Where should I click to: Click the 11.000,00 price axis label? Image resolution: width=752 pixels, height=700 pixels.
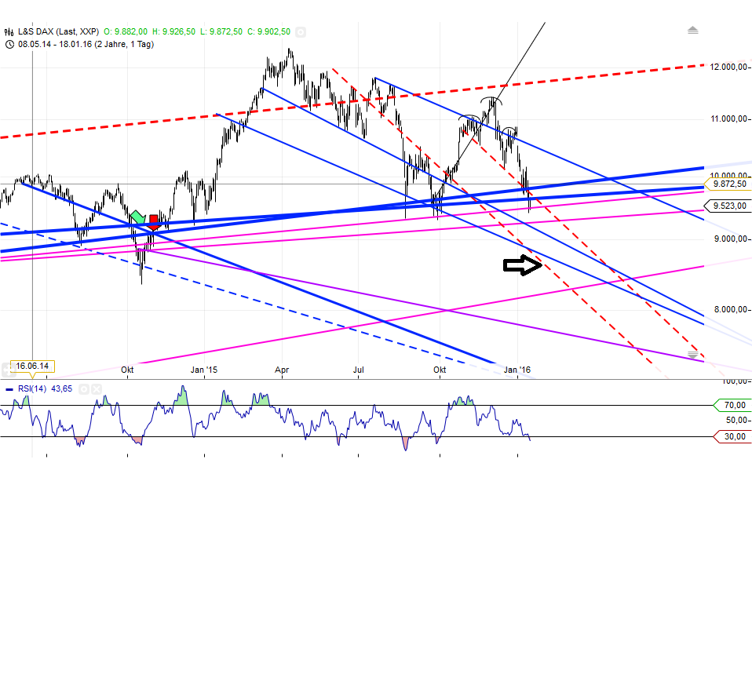tap(728, 119)
